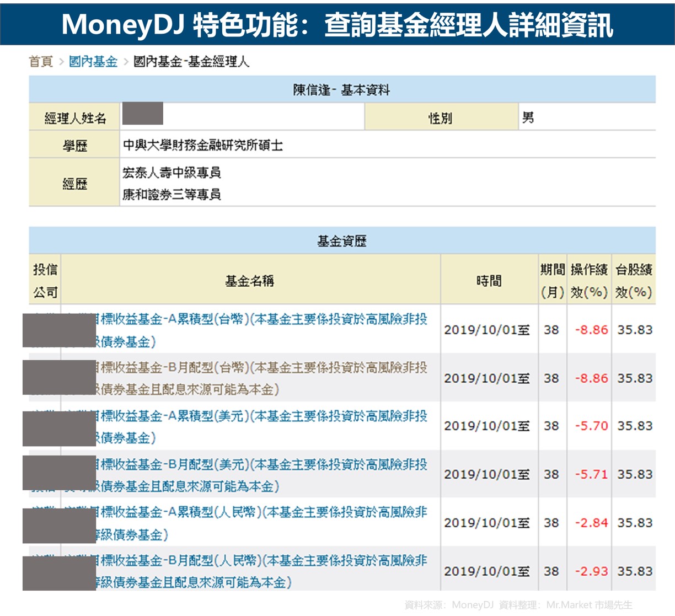The height and width of the screenshot is (616, 675).
Task: Open the A累積型(美元) fund link
Action: (262, 426)
